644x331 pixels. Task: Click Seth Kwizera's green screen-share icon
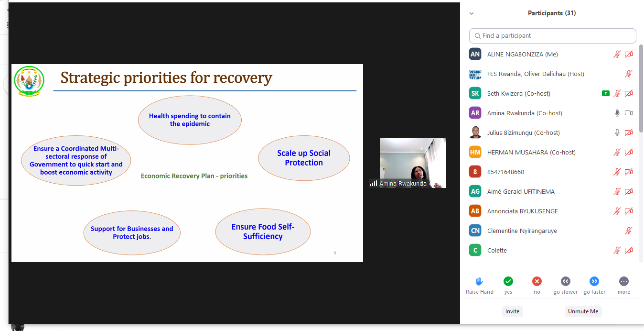pos(606,94)
